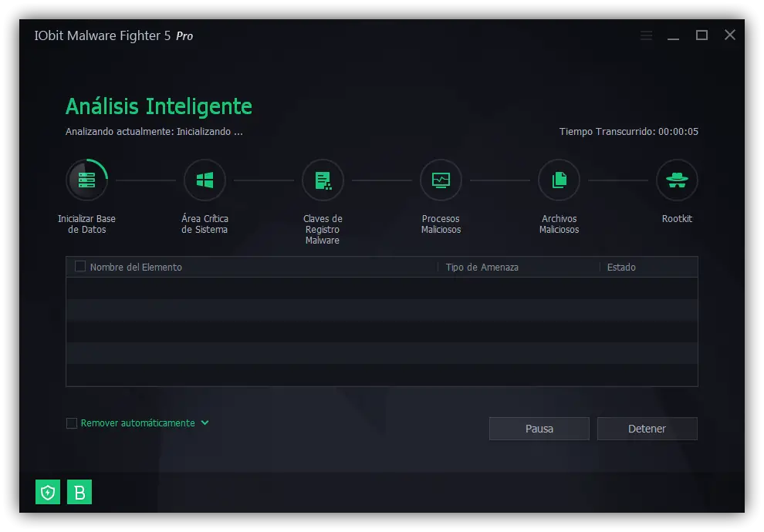Click the Archivos Maliciosos files icon

[559, 180]
